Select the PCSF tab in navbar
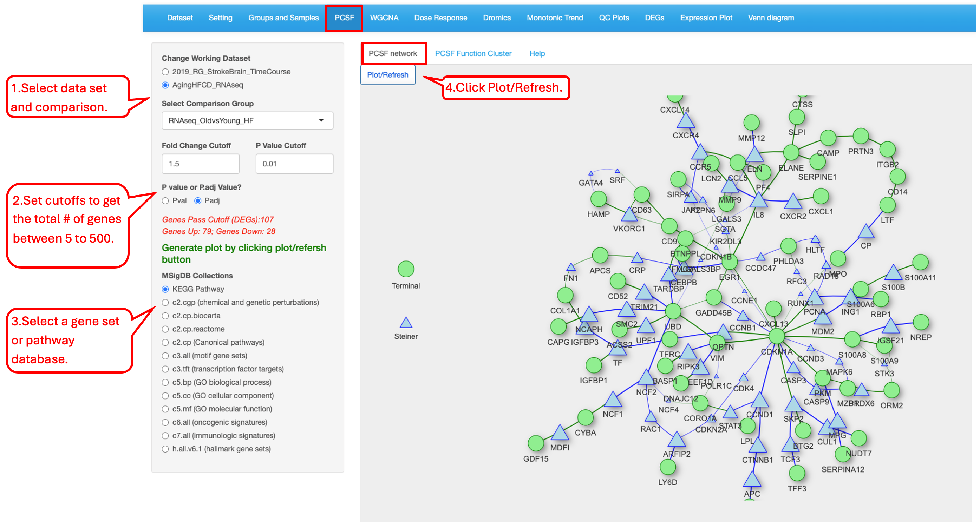Viewport: 980px width, 528px height. pos(344,18)
